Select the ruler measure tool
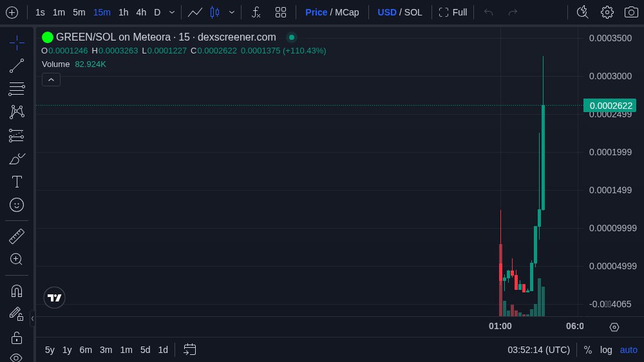 17,236
